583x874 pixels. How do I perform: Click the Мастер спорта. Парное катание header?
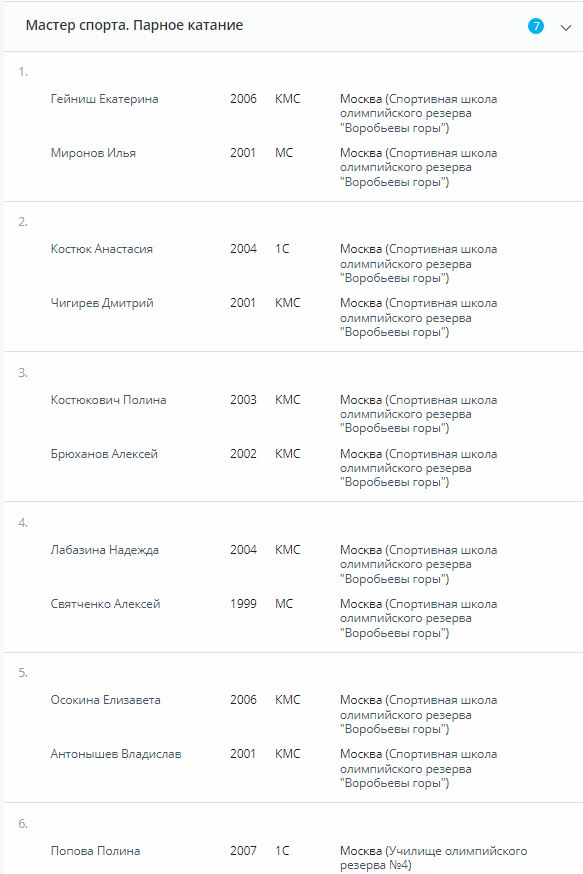(x=134, y=26)
